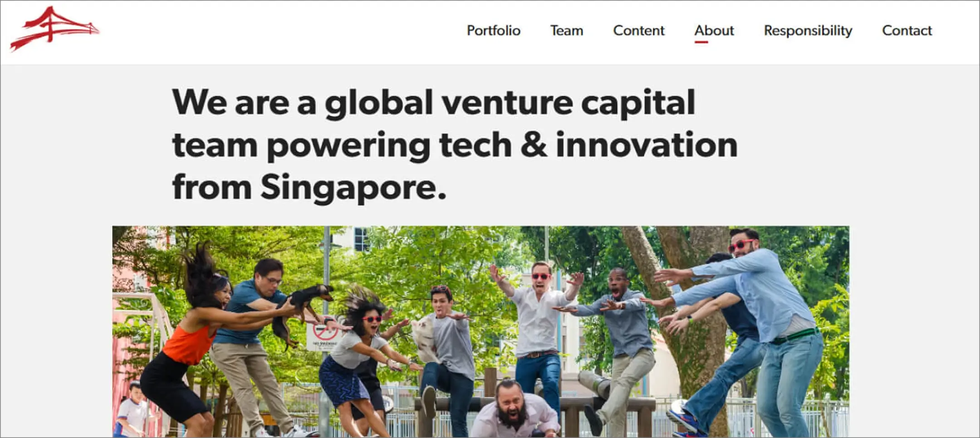The height and width of the screenshot is (438, 980).
Task: Open the Portfolio page
Action: point(493,30)
